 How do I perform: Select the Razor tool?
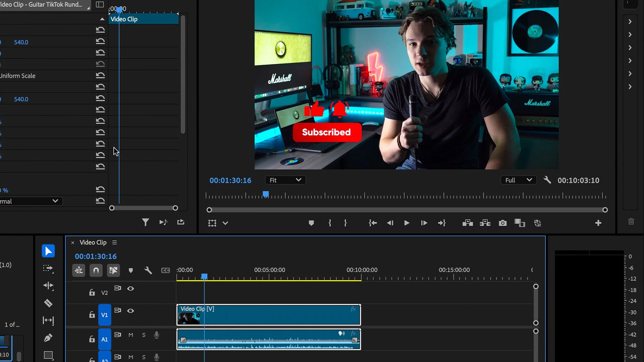coord(48,303)
